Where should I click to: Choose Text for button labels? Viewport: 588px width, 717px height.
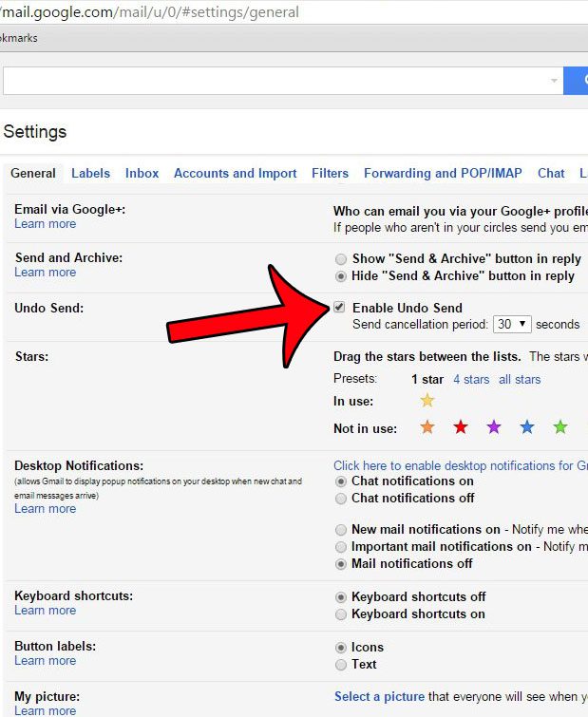(340, 665)
